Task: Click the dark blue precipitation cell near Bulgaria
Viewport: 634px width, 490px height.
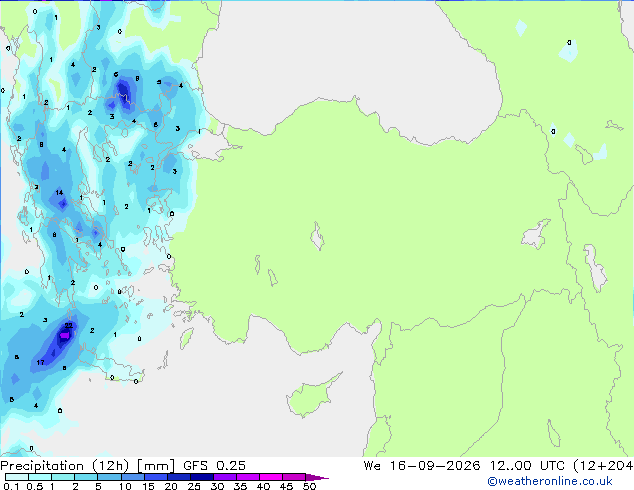Action: (x=123, y=91)
